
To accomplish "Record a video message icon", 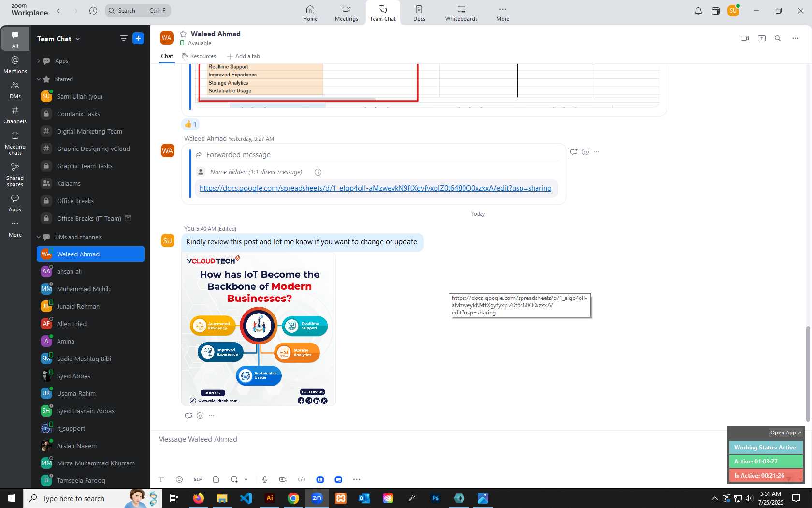I will pyautogui.click(x=283, y=479).
